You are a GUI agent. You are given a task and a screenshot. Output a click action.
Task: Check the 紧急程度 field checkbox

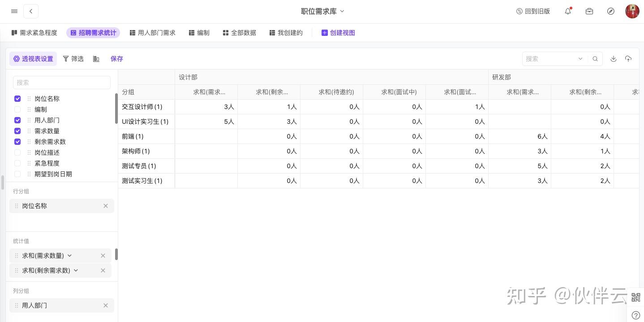[x=17, y=163]
